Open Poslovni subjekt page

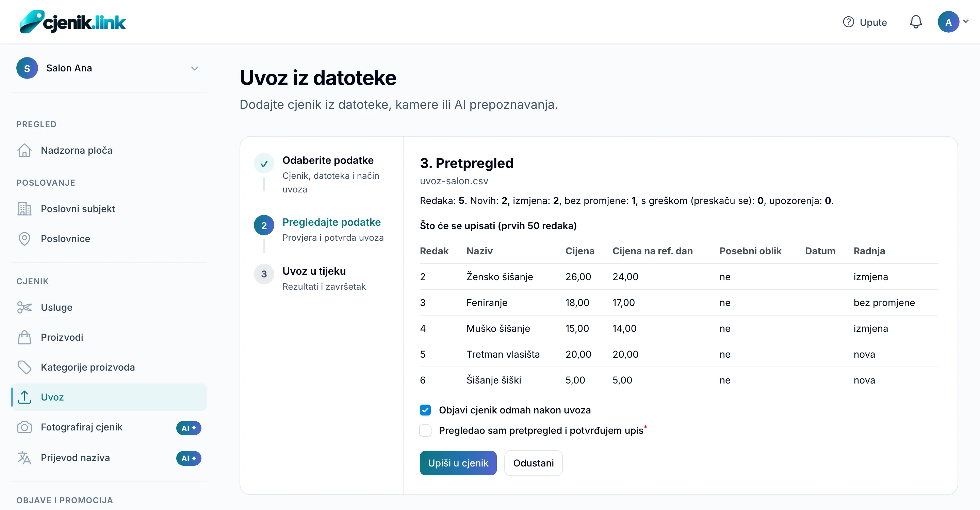[x=109, y=209]
